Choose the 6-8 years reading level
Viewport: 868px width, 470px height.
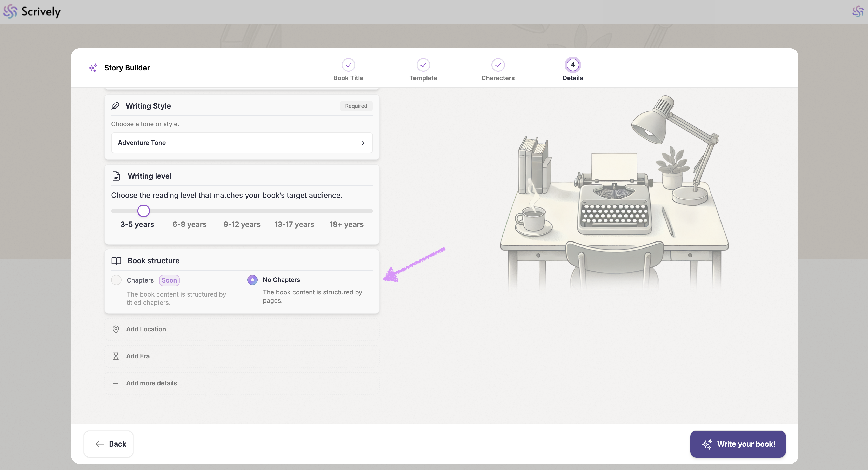189,224
